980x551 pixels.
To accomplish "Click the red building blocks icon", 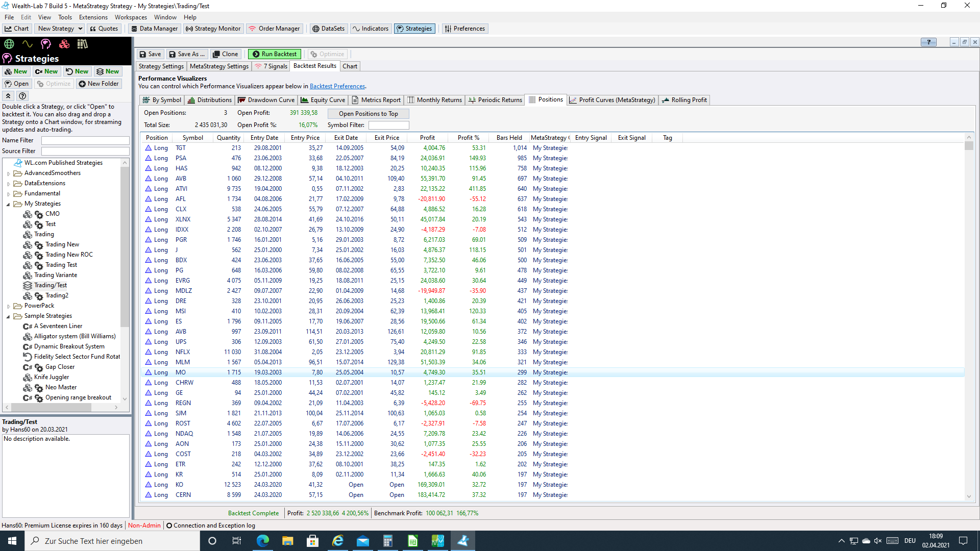I will [64, 44].
